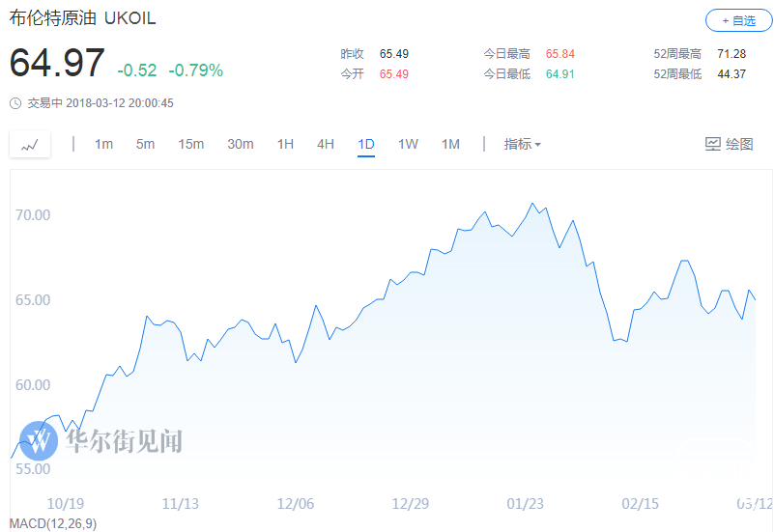Viewport: 774px width, 532px height.
Task: Switch chart to 1M monthly view
Action: coord(450,144)
